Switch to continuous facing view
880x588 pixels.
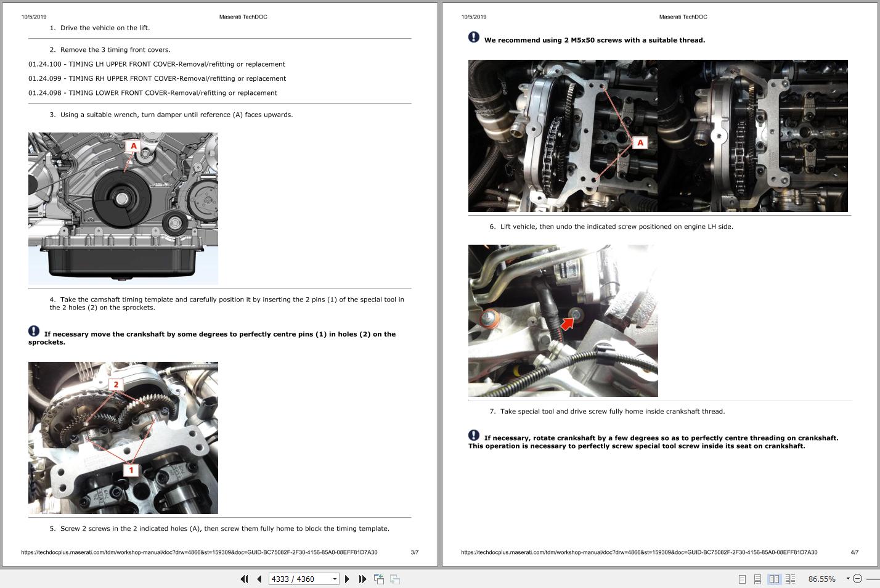pyautogui.click(x=790, y=579)
